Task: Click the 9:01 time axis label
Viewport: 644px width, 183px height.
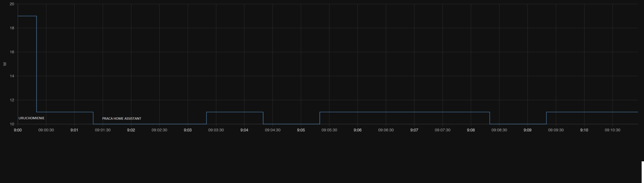Action: click(74, 130)
